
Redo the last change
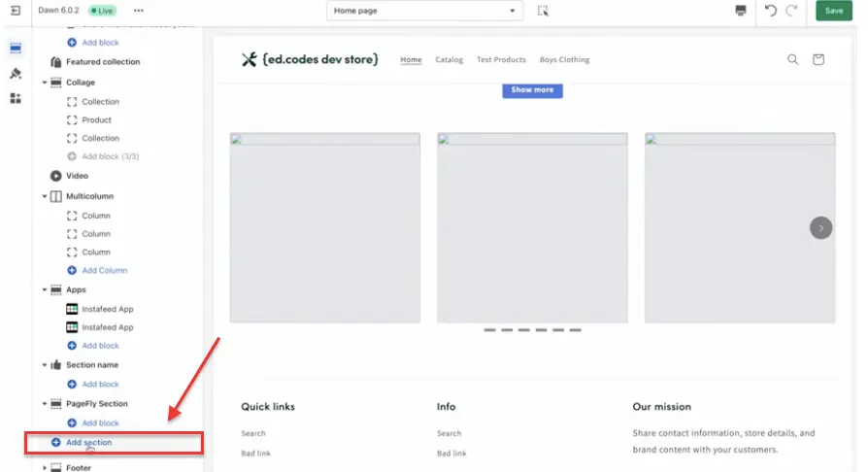[x=791, y=11]
